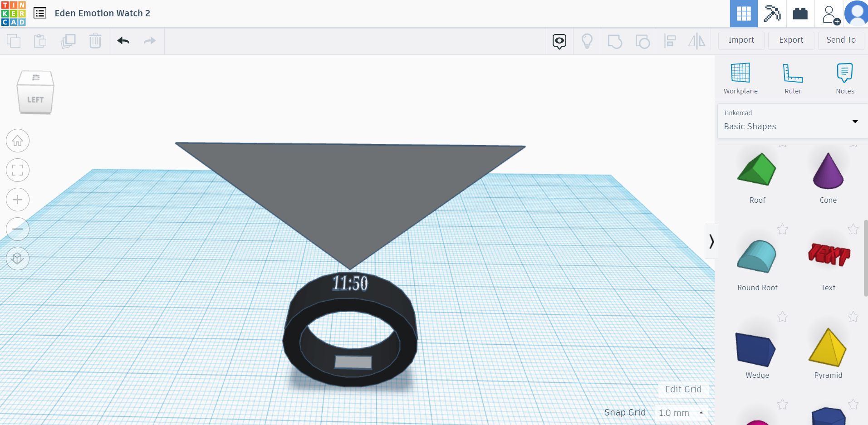Click the Duplicate and repeat icon
The height and width of the screenshot is (425, 868).
tap(68, 41)
